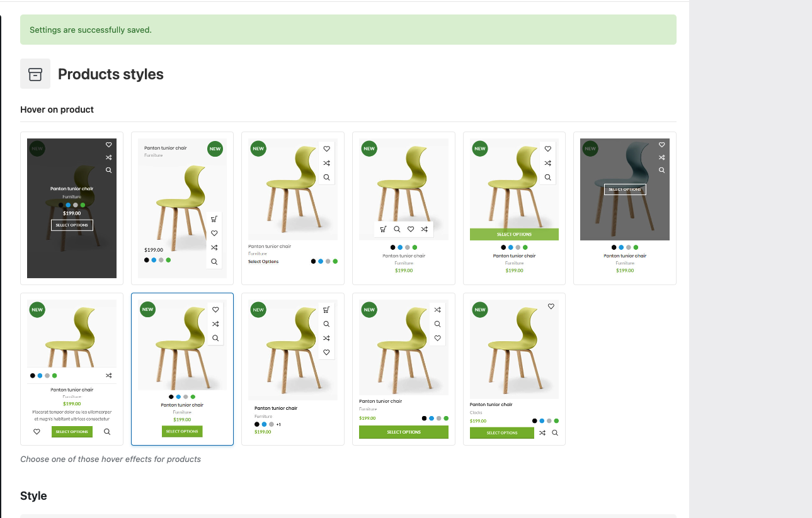Click the 'Style' section heading
The image size is (812, 518).
click(x=33, y=496)
